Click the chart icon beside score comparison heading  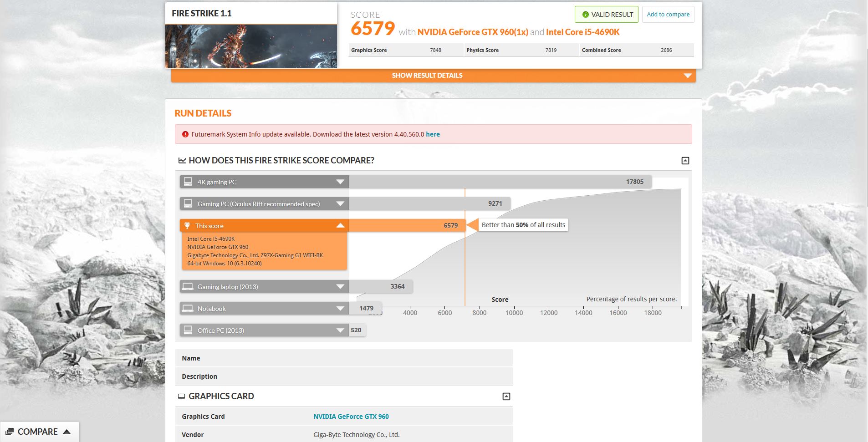182,160
